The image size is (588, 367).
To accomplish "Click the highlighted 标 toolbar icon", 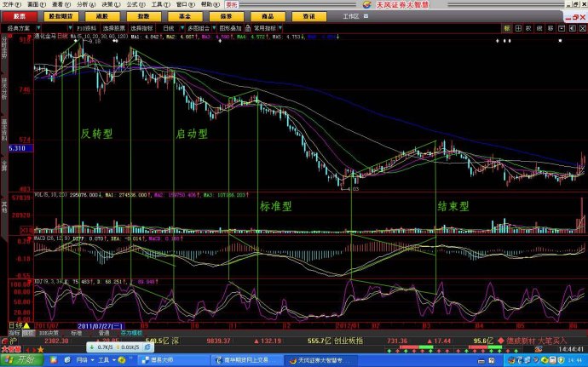I will 507,28.
